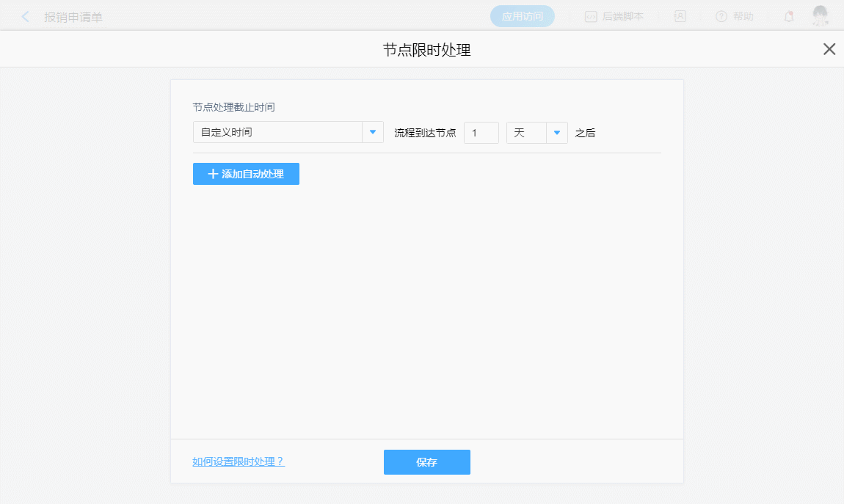
Task: Open the notification bell
Action: pyautogui.click(x=789, y=16)
